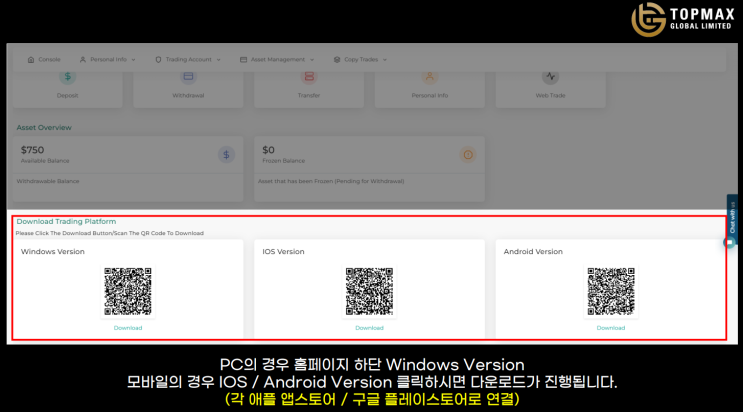Viewport: 743px width, 412px height.
Task: Click the Transfer icon
Action: pos(309,76)
